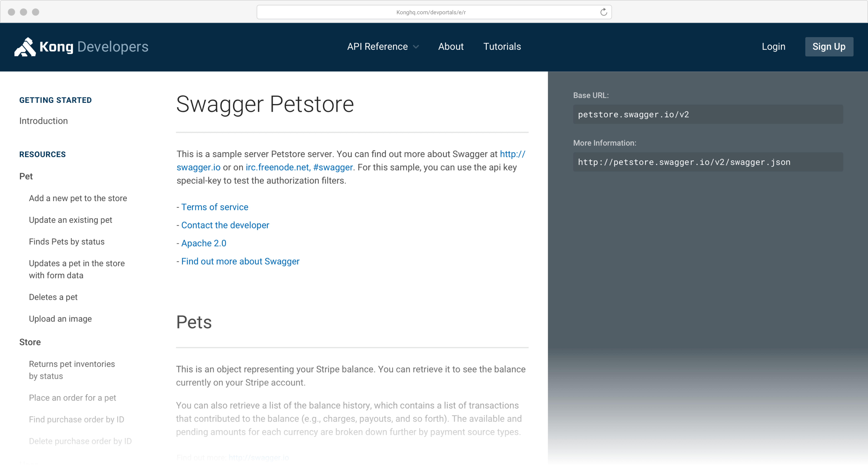Expand the API Reference dropdown chevron
The image size is (868, 465).
pyautogui.click(x=416, y=47)
